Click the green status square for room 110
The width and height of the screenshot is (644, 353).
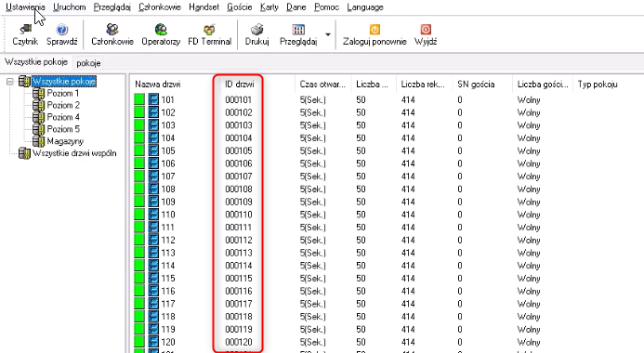pyautogui.click(x=139, y=215)
